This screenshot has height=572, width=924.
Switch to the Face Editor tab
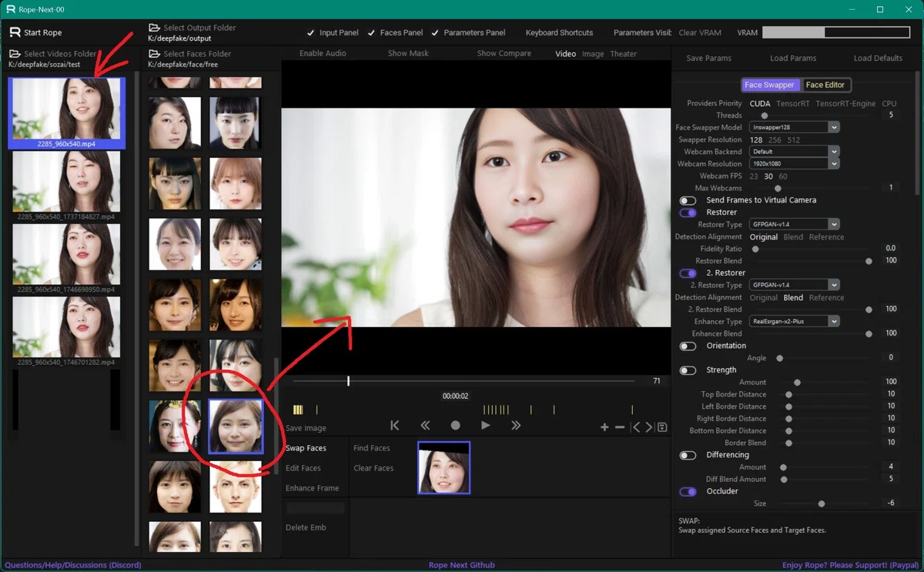[x=825, y=85]
